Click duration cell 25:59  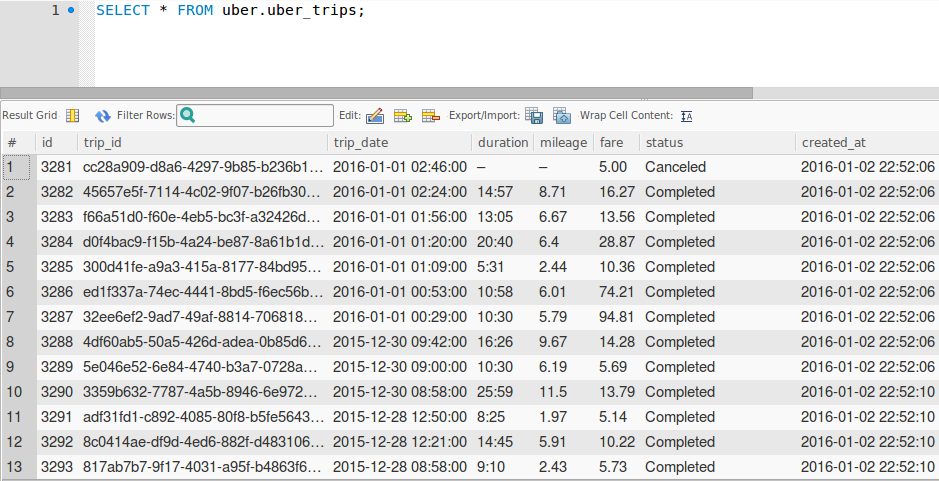(x=502, y=392)
